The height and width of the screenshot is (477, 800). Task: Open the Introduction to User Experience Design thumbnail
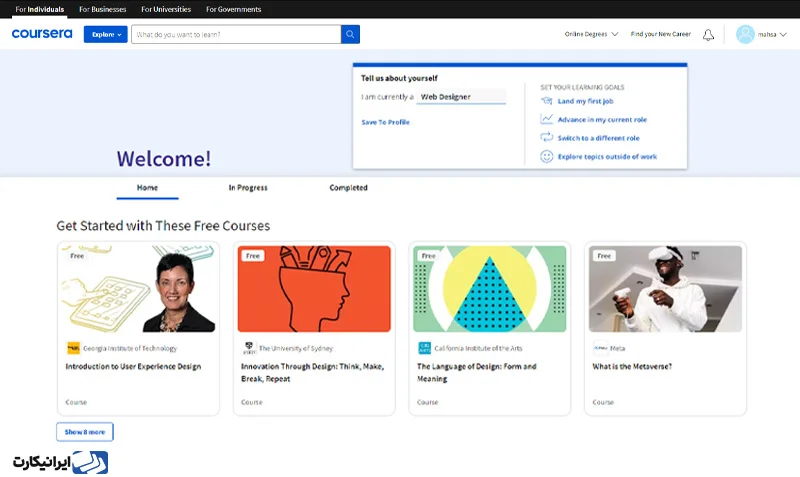138,289
